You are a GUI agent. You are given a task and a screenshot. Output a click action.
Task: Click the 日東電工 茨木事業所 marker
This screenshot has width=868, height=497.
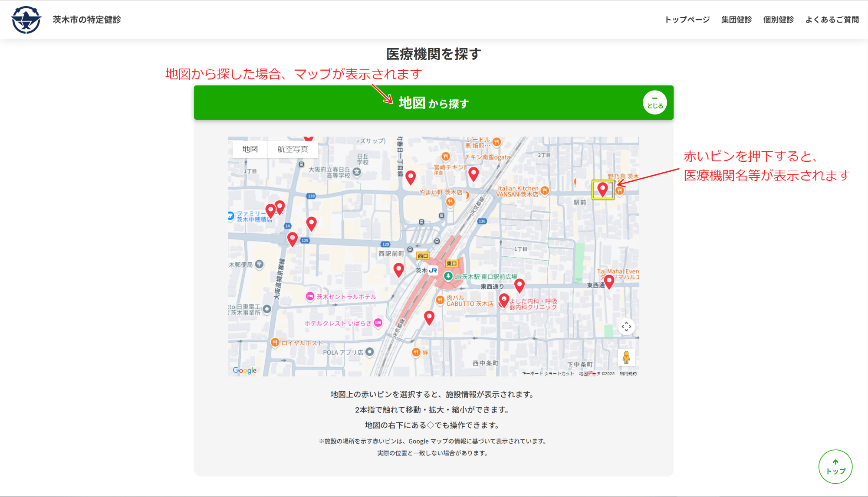click(x=267, y=309)
